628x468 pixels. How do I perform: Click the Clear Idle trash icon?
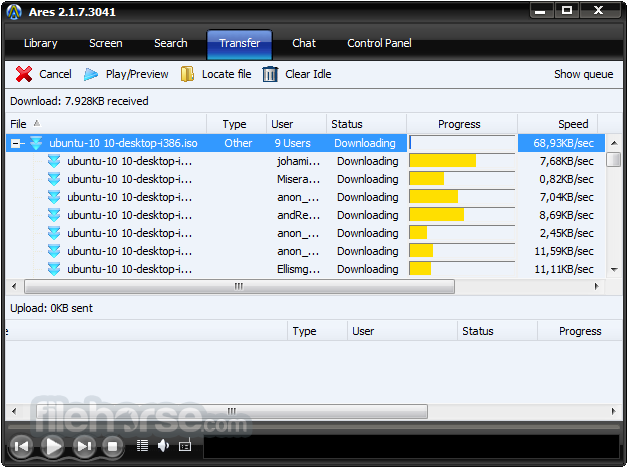coord(270,74)
